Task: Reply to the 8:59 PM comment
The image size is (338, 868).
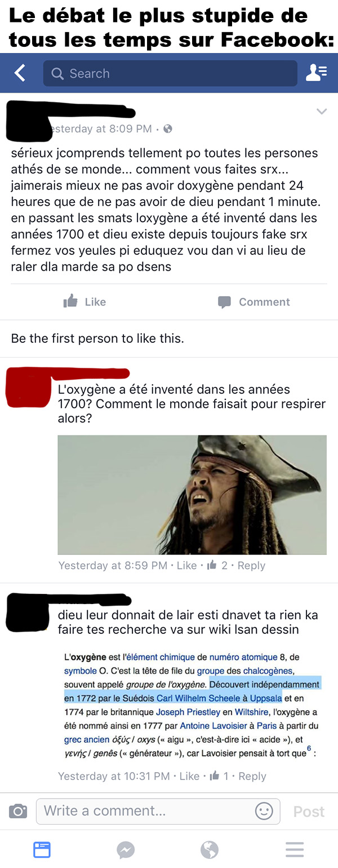Action: point(251,565)
